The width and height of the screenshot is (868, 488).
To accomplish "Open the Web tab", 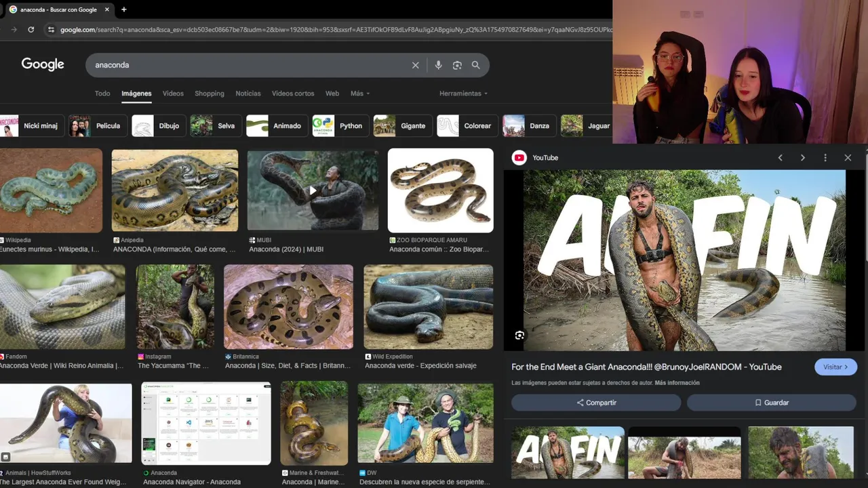I will pyautogui.click(x=332, y=94).
